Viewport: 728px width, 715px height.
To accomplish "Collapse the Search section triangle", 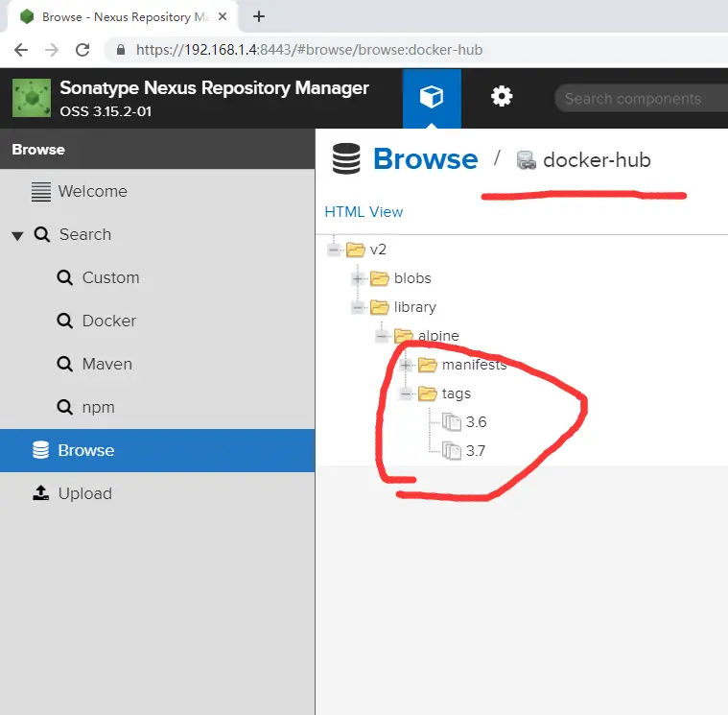I will click(x=17, y=235).
